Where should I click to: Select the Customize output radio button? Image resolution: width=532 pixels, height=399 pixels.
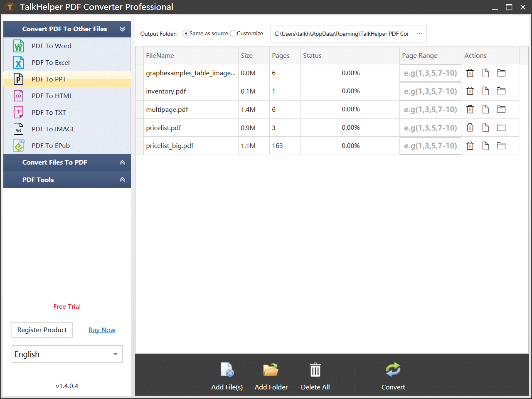(x=233, y=34)
